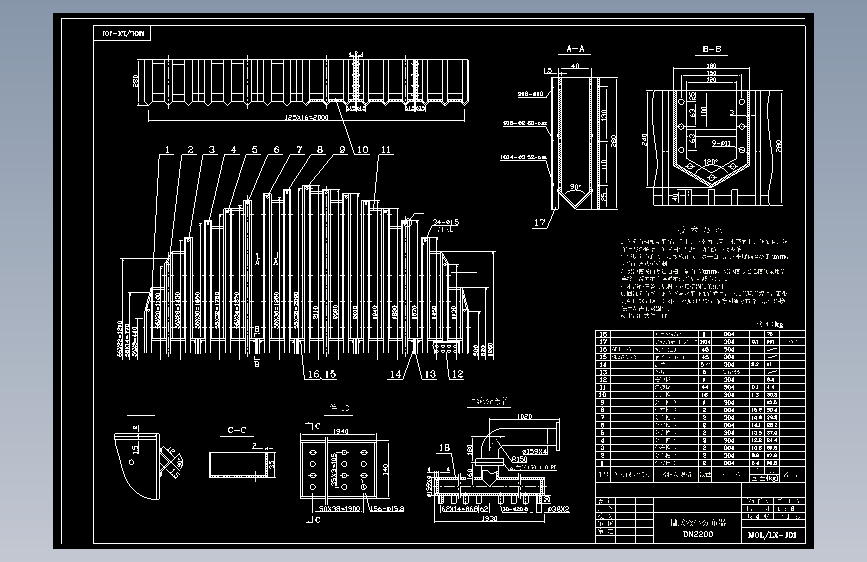
Task: Select part callout number 14
Action: (395, 374)
